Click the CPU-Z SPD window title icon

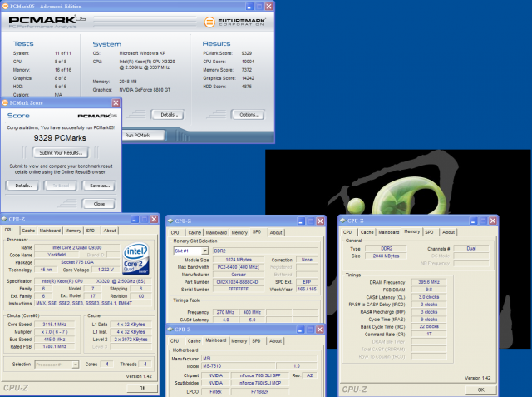pyautogui.click(x=170, y=221)
